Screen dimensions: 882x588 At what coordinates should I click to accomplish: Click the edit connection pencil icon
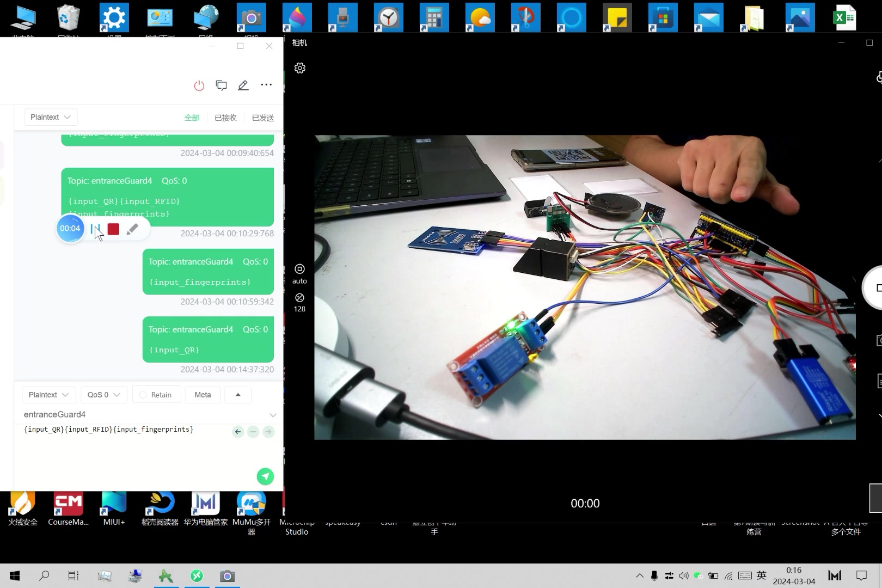243,85
